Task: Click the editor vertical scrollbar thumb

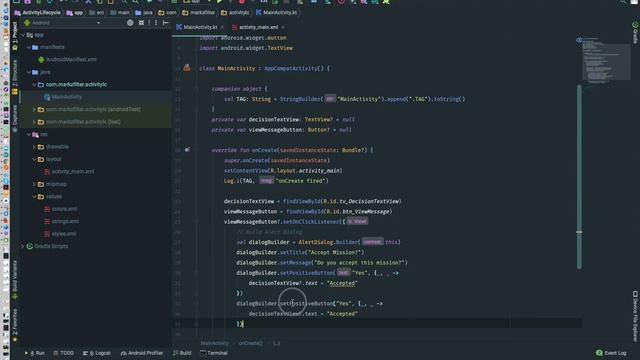Action: (x=579, y=176)
